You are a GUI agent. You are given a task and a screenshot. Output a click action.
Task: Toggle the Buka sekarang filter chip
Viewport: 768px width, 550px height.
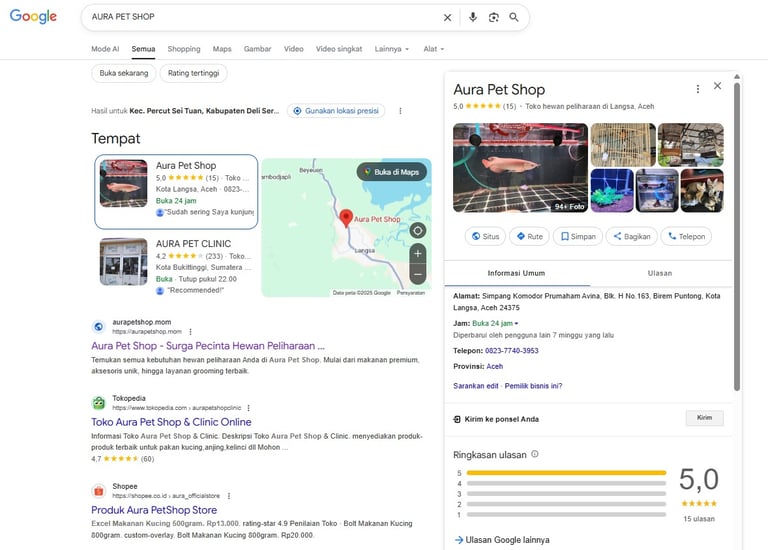[x=123, y=73]
